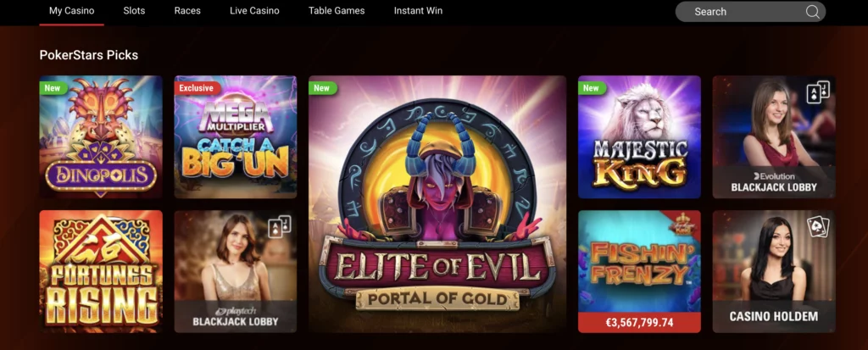The width and height of the screenshot is (868, 350).
Task: Click Exclusive badge on Catch a Big 'Un
Action: [x=196, y=87]
